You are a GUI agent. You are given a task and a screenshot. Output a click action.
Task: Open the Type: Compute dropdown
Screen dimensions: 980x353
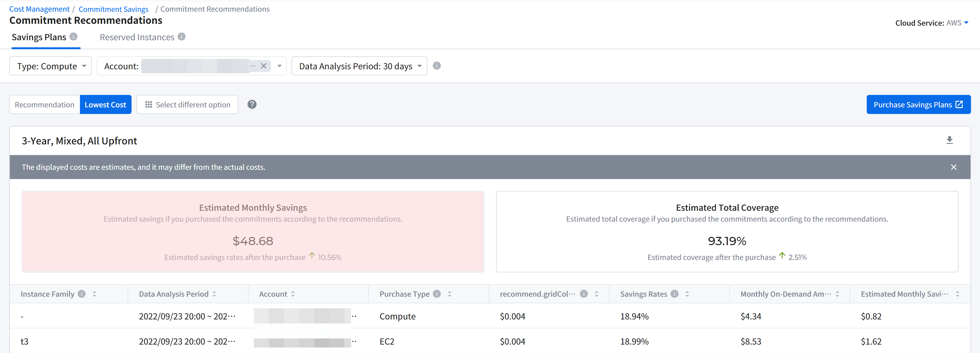pos(51,66)
